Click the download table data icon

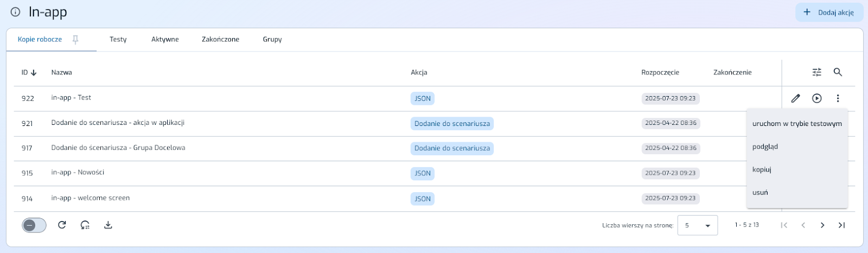pyautogui.click(x=108, y=225)
